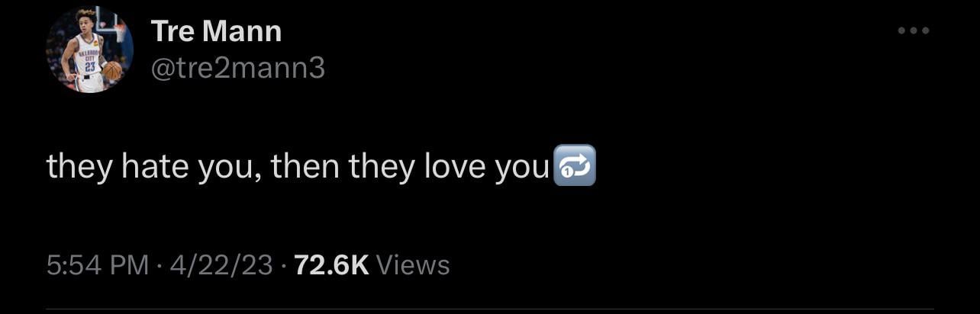Open the three-dot more options menu
Viewport: 980px width, 314px height.
tap(914, 31)
